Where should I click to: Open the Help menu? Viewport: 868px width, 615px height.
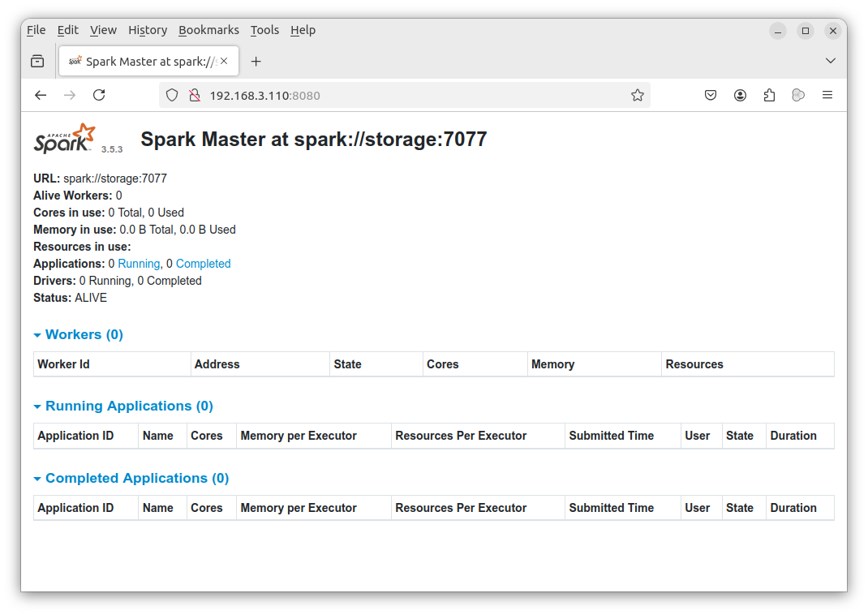[303, 30]
